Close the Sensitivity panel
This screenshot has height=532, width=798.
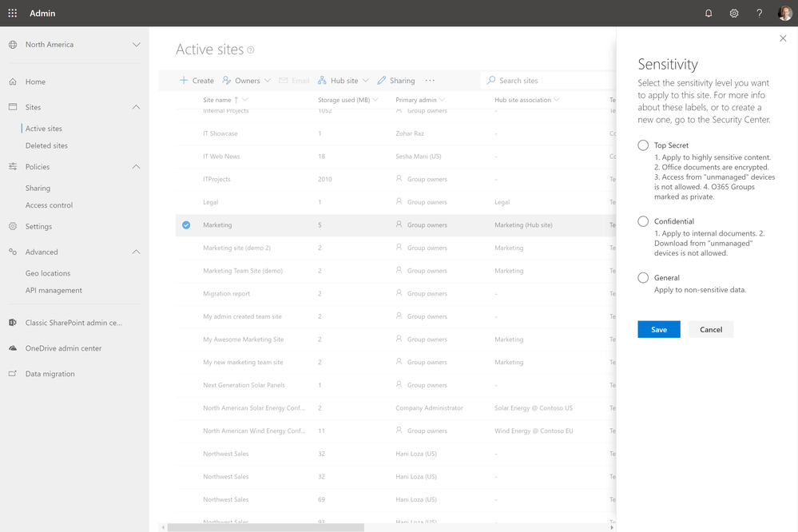783,38
